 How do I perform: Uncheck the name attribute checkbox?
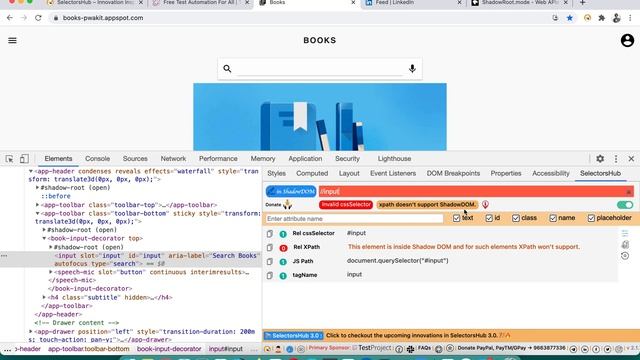tap(553, 218)
